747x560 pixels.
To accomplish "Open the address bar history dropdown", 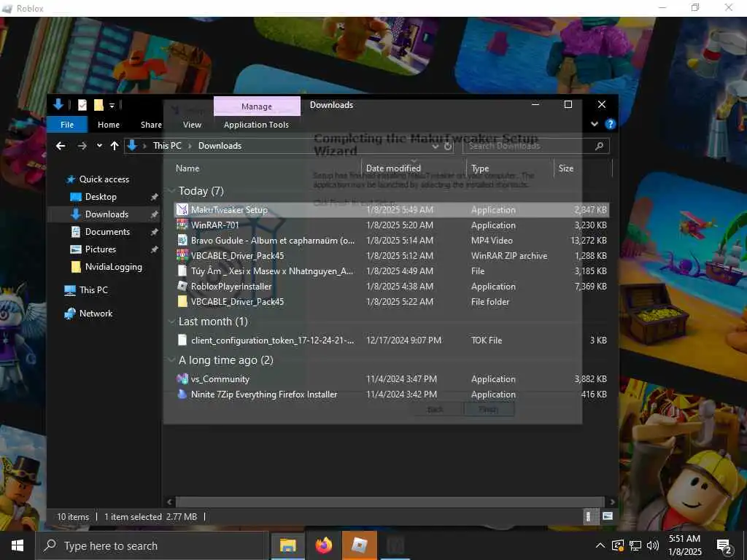I will coord(435,146).
